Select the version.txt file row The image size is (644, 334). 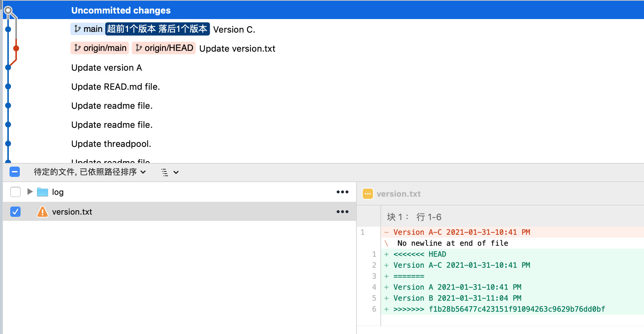(180, 211)
